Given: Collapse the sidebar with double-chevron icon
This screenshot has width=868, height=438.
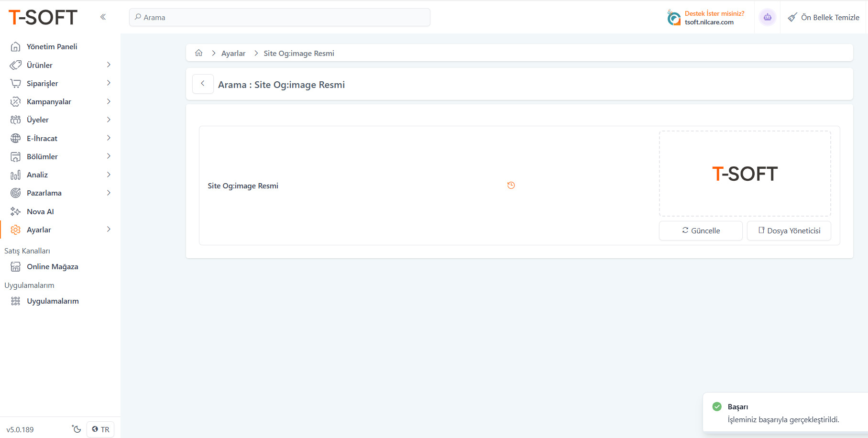Looking at the screenshot, I should point(103,17).
